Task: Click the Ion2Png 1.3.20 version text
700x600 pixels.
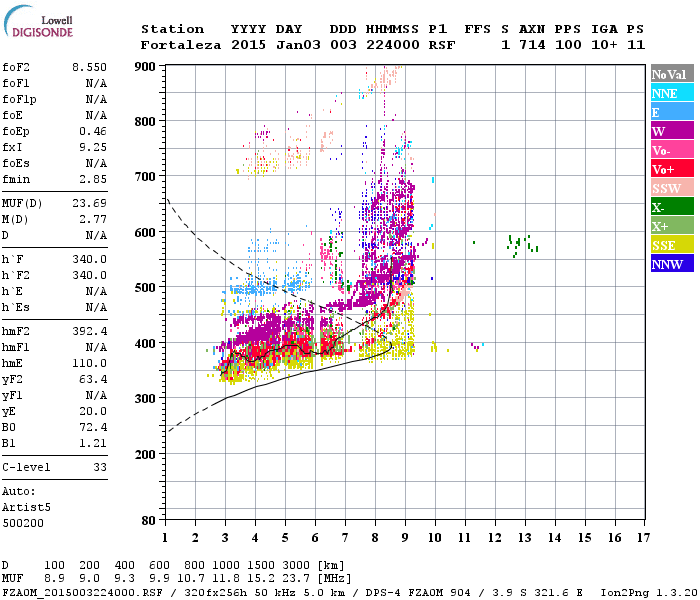Action: (x=649, y=592)
